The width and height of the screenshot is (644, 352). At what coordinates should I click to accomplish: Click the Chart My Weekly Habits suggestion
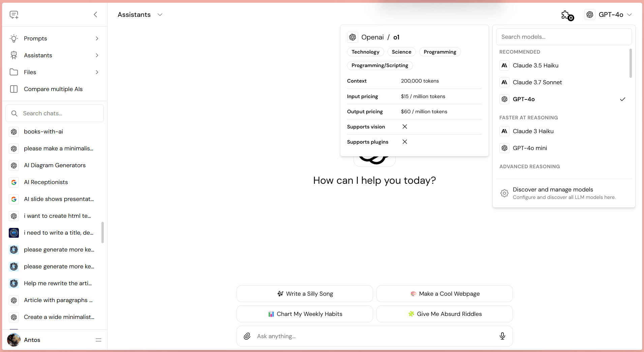point(305,314)
